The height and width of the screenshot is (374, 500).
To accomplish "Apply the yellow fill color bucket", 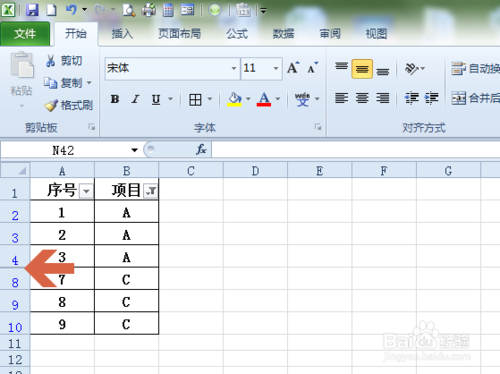I will click(x=235, y=99).
